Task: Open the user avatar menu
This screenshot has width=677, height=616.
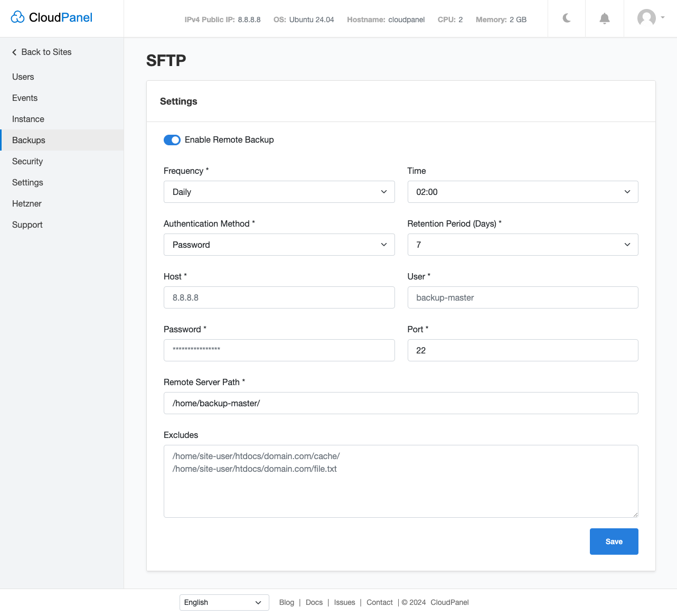Action: [x=650, y=18]
